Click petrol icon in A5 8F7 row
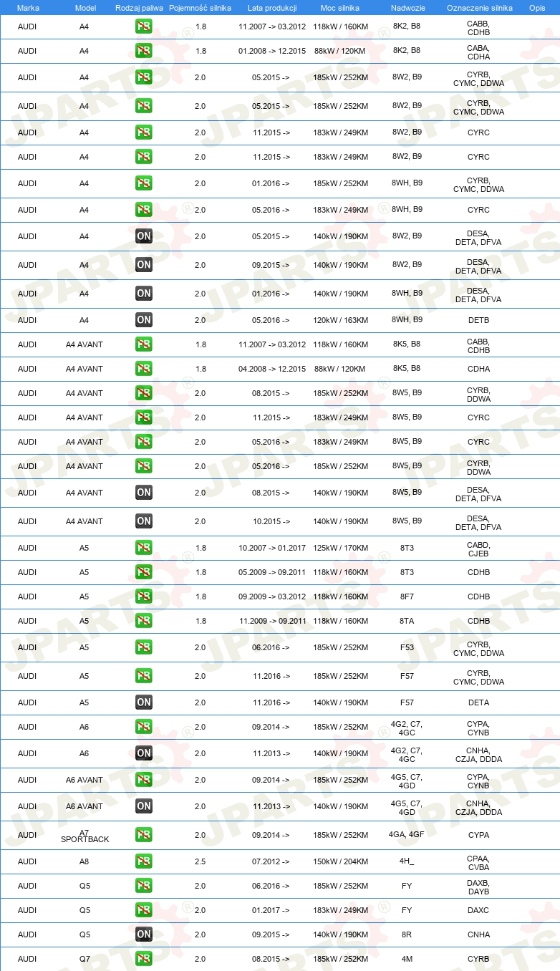Viewport: 560px width, 971px height. coord(144,596)
